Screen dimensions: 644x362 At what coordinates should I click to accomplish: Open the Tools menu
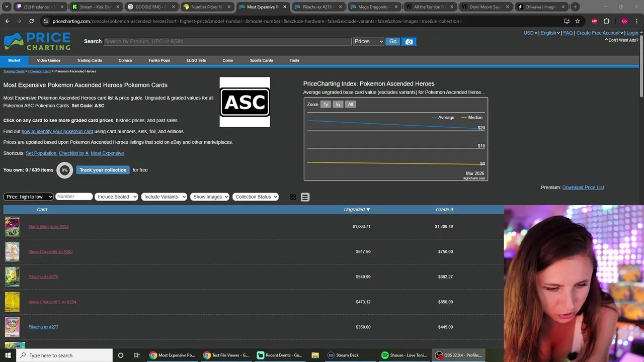[294, 60]
